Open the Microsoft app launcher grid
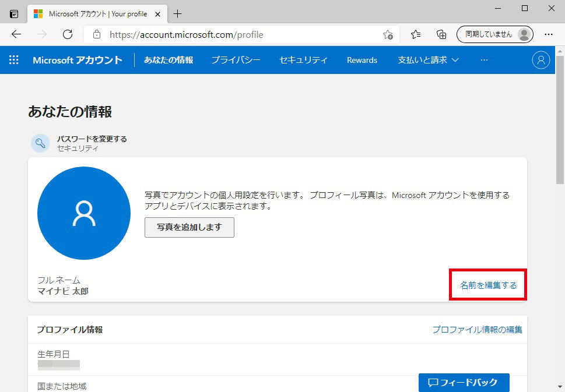The height and width of the screenshot is (392, 565). [x=13, y=60]
